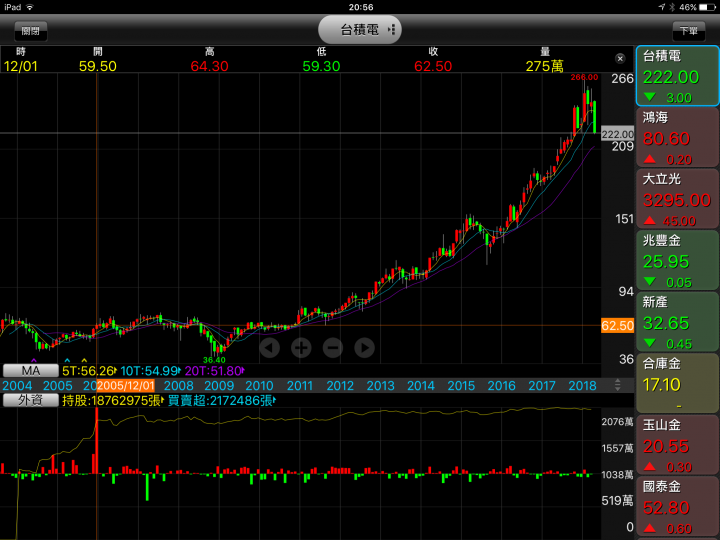Viewport: 720px width, 540px height.
Task: Tap the 12/01 date value
Action: coord(21,66)
